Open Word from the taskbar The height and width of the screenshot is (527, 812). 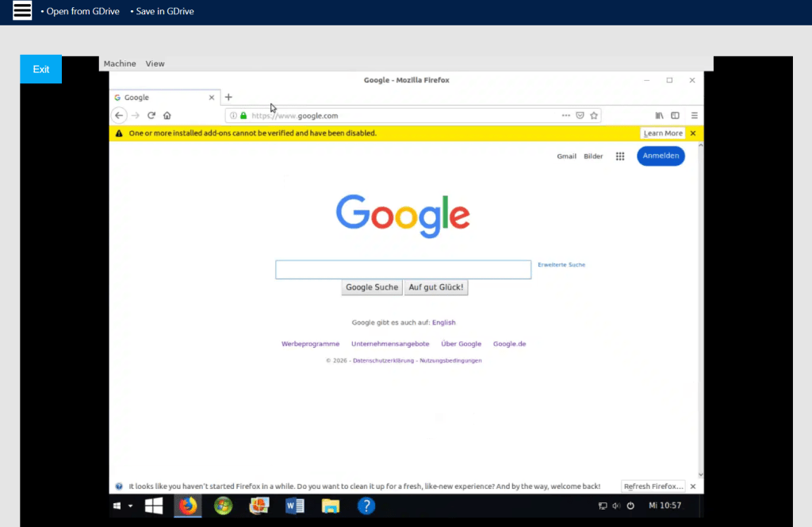(x=295, y=506)
